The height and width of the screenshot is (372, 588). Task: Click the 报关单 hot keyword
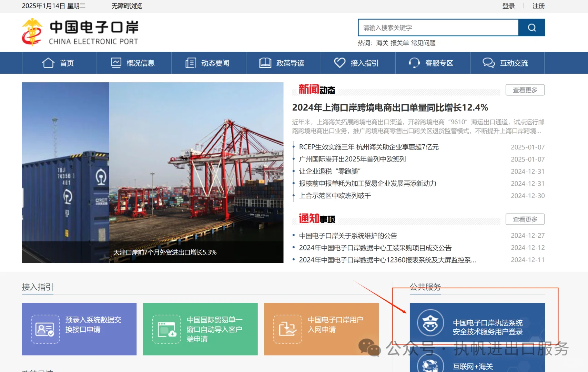coord(399,43)
